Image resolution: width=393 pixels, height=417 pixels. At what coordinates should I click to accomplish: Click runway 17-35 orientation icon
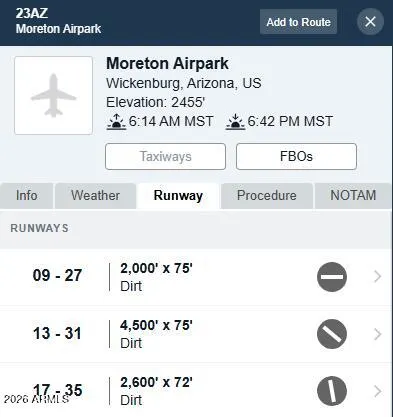coord(332,391)
